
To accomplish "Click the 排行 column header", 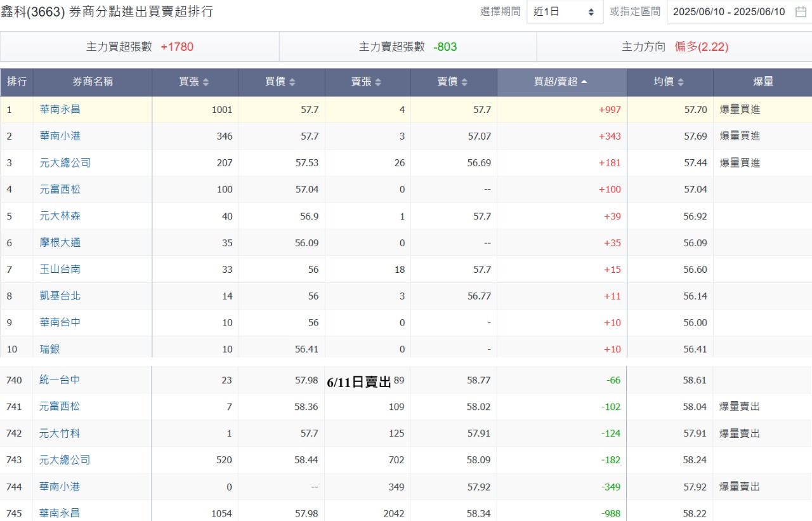I will (16, 82).
